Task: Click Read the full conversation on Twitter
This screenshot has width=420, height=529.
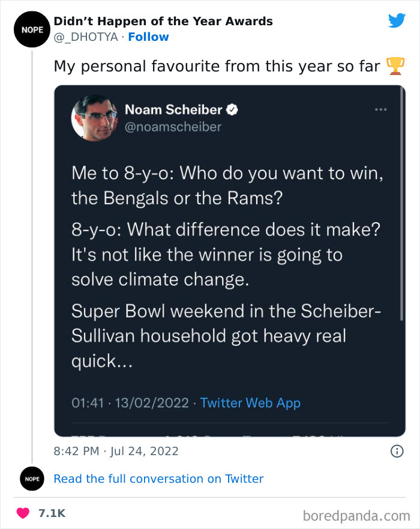Action: [x=158, y=479]
